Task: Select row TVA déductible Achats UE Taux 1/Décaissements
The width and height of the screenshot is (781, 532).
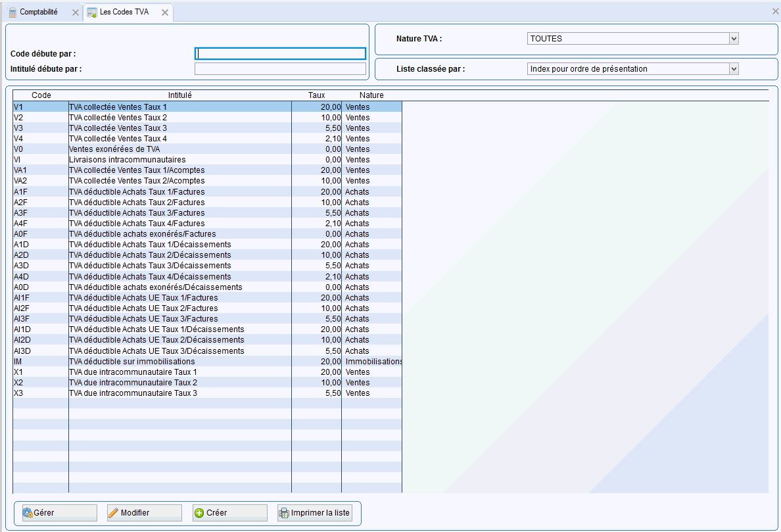Action: 207,329
